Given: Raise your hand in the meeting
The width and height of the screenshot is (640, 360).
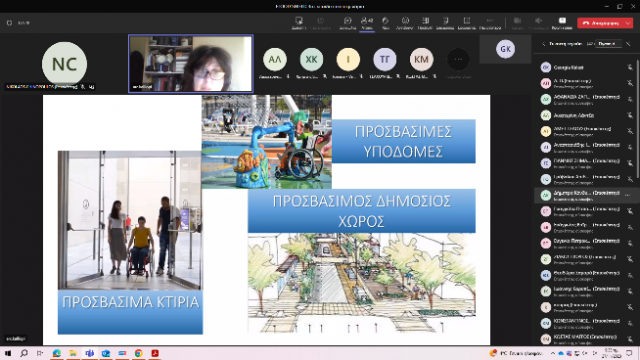Looking at the screenshot, I should (385, 23).
